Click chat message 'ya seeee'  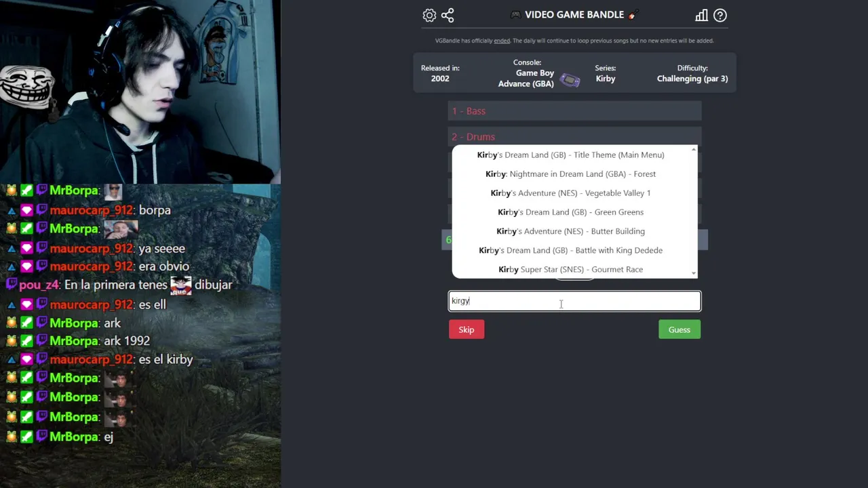[161, 249]
